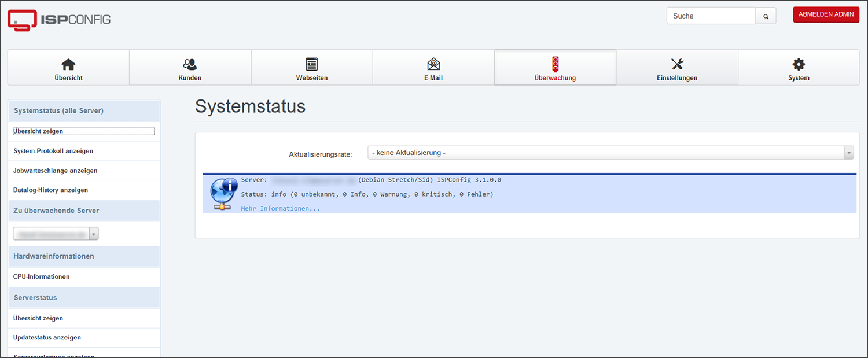This screenshot has height=358, width=868.
Task: Select System-Protokoll anzeigen in sidebar
Action: [x=53, y=151]
